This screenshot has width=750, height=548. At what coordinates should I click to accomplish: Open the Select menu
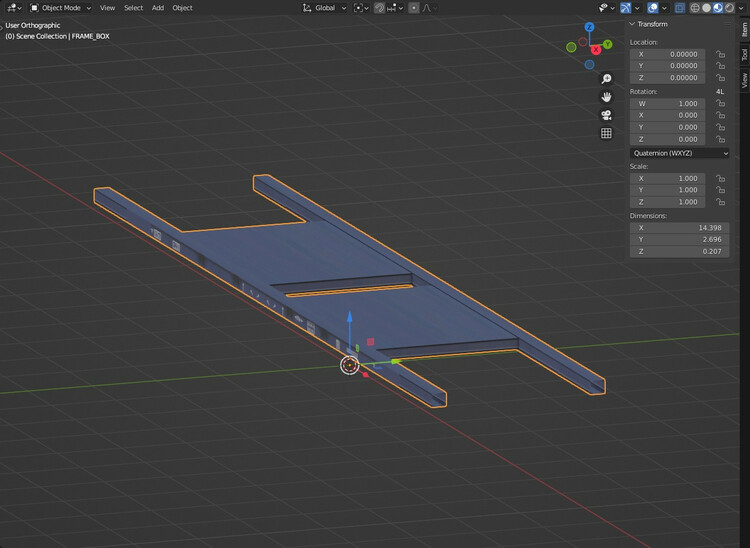coord(133,8)
